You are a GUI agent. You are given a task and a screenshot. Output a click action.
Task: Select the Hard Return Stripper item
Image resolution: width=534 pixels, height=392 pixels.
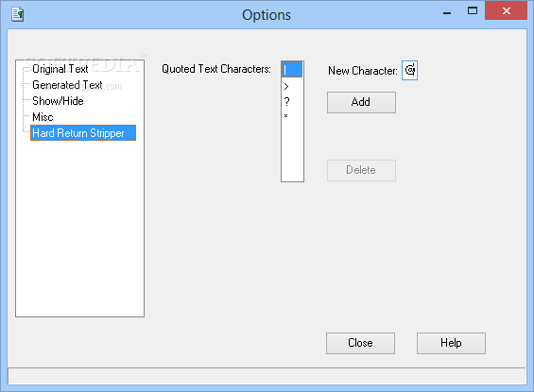tap(83, 132)
